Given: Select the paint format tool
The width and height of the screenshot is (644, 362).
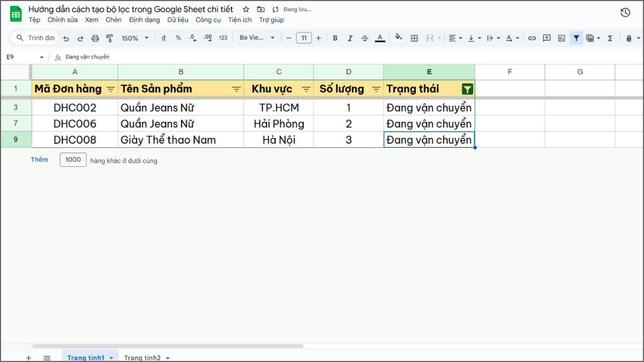Looking at the screenshot, I should 109,38.
